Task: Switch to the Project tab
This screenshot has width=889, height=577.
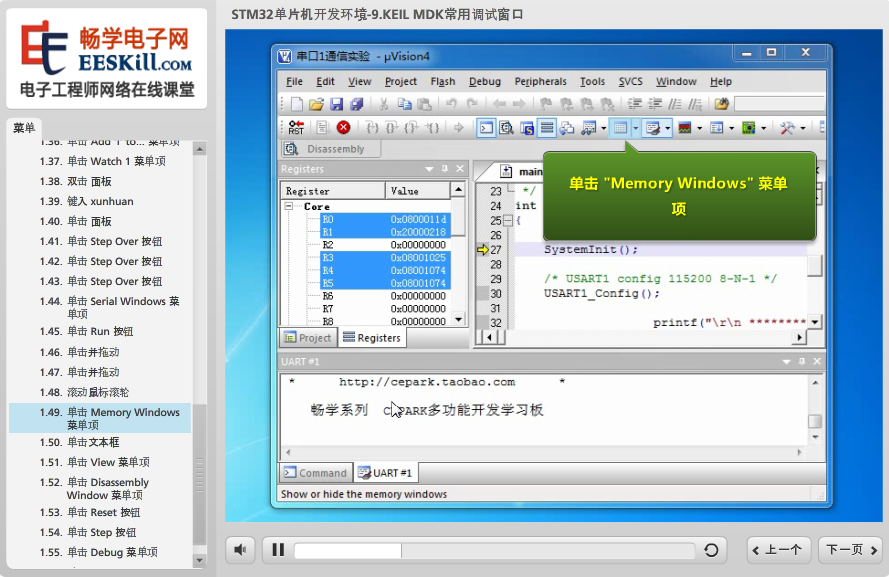Action: click(308, 338)
